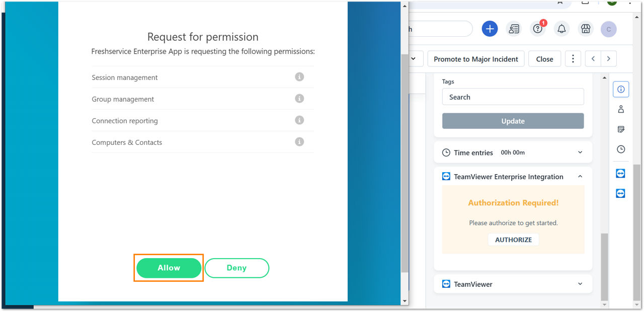
Task: Select the clock time icon in sidebar
Action: pyautogui.click(x=621, y=149)
